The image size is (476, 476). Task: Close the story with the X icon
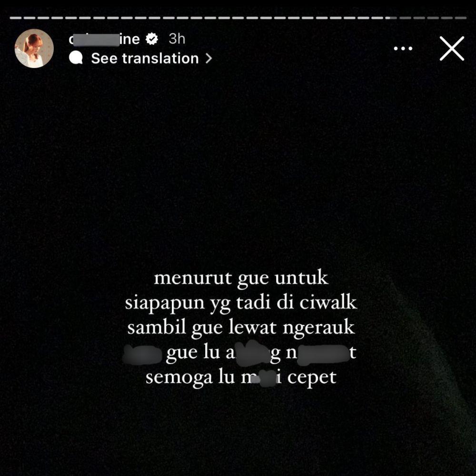[x=452, y=48]
